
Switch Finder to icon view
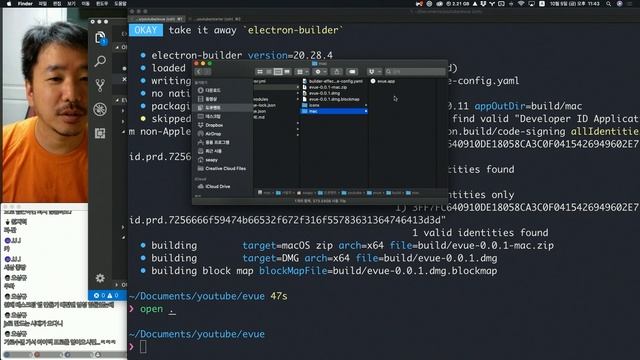pyautogui.click(x=260, y=72)
